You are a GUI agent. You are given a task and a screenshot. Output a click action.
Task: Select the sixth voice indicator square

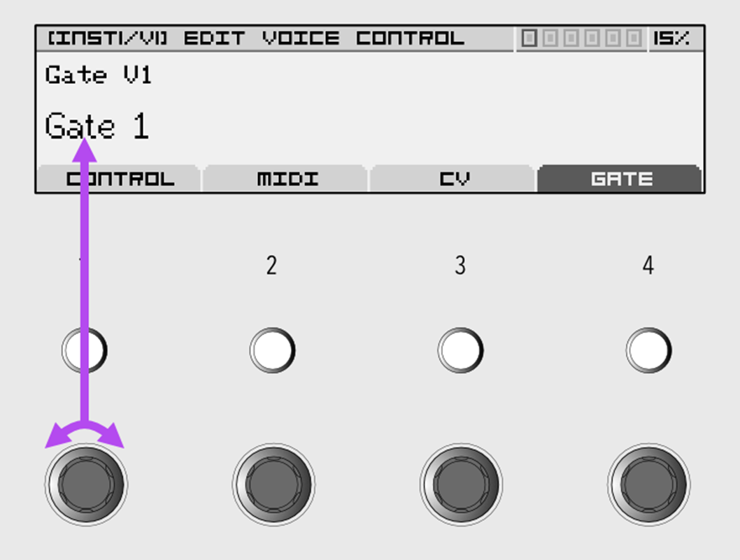pos(634,38)
